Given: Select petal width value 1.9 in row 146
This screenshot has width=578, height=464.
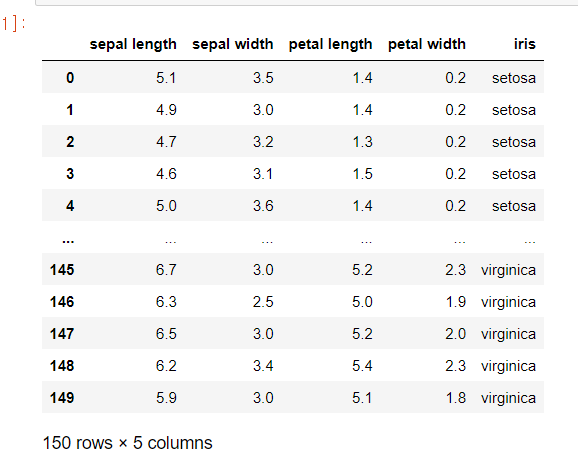Looking at the screenshot, I should (x=456, y=302).
